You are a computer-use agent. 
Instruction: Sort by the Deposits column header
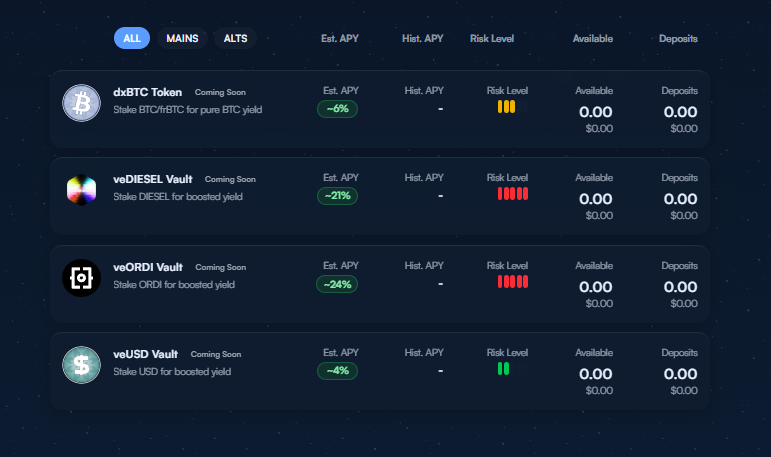pos(678,38)
